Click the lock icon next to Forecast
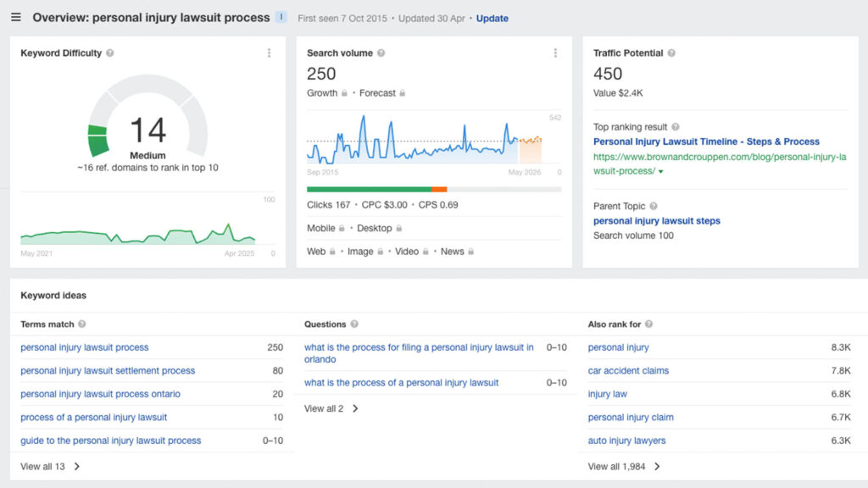The image size is (868, 488). click(403, 93)
